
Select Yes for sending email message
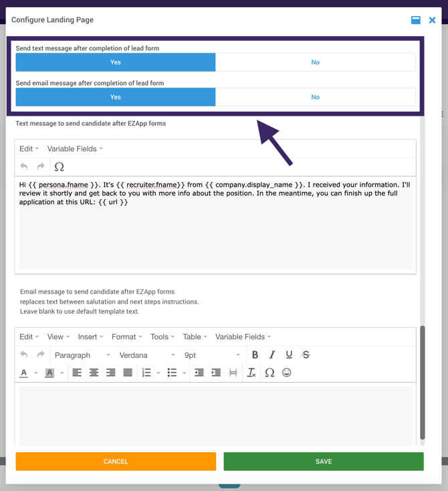(116, 97)
